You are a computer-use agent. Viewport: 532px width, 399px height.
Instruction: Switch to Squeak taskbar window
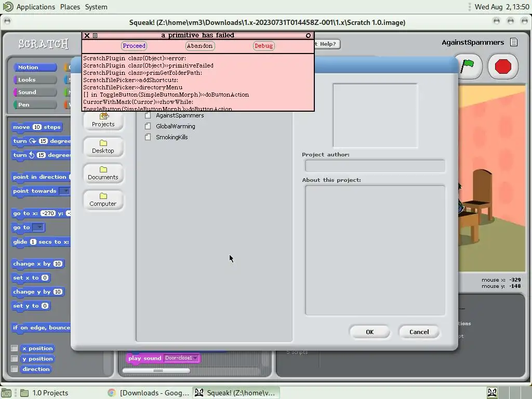(x=236, y=393)
